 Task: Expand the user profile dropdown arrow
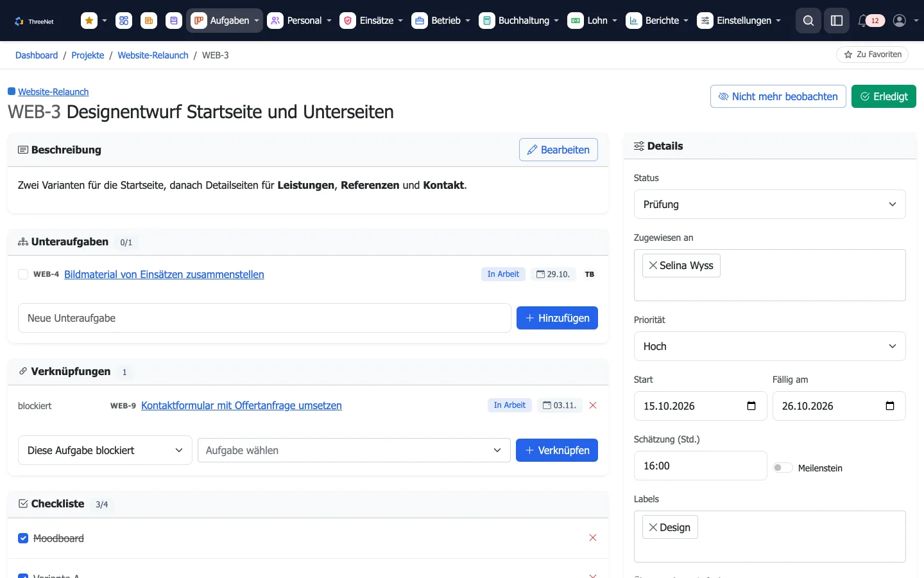coord(916,21)
